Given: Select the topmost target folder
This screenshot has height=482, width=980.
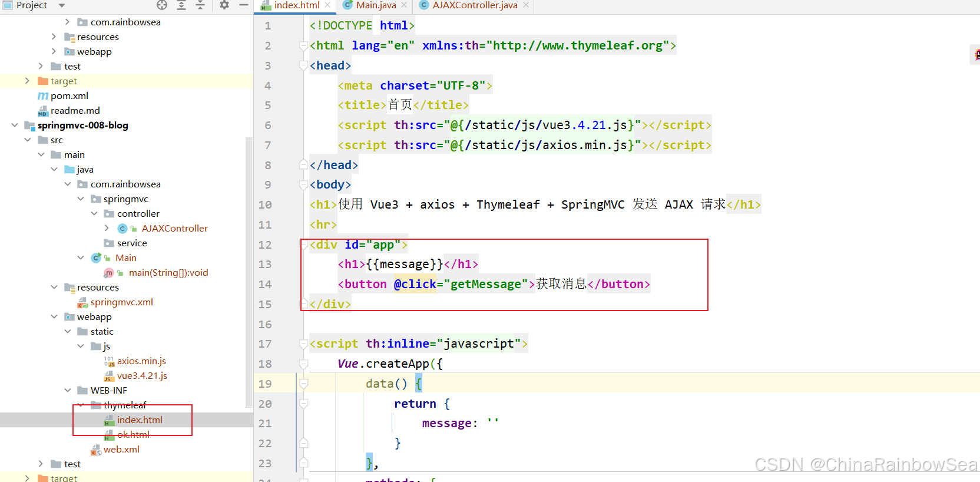Looking at the screenshot, I should click(64, 81).
